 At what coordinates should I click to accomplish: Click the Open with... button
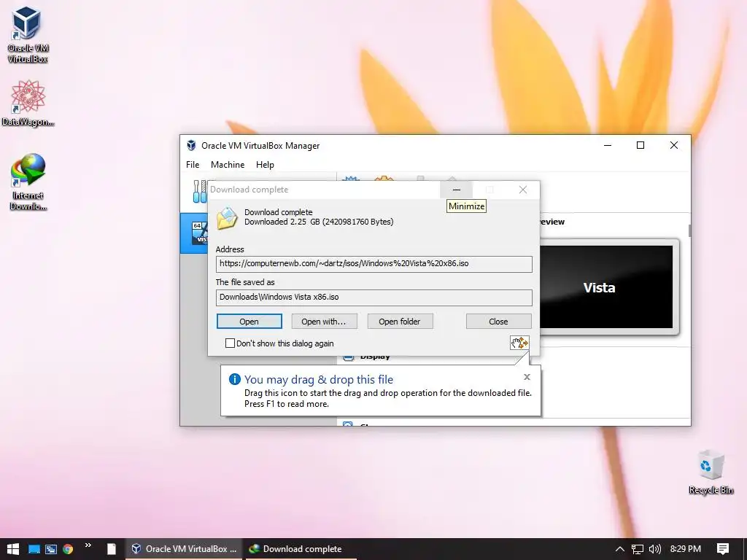click(324, 322)
